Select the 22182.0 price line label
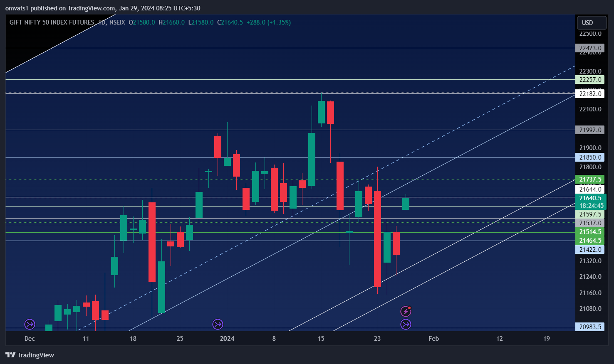This screenshot has height=364, width=614. 590,94
